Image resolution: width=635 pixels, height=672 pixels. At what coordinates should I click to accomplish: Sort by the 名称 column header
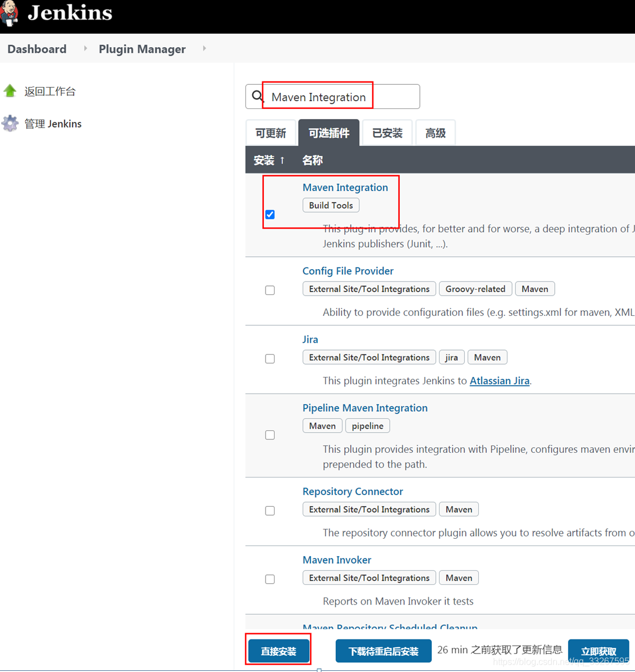pos(313,160)
